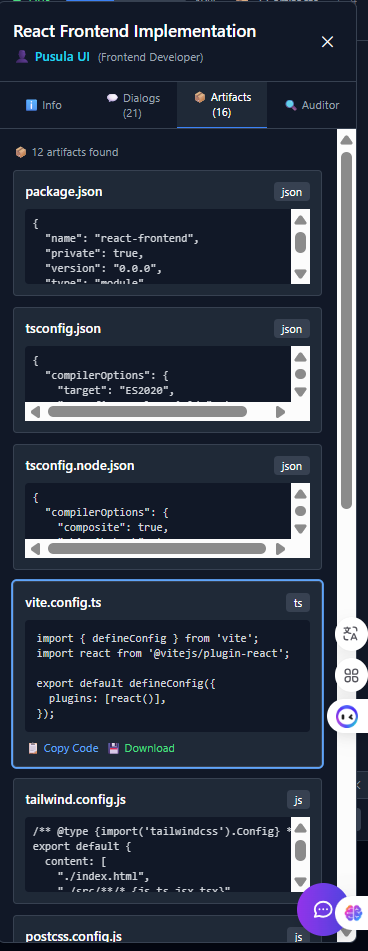The height and width of the screenshot is (951, 368).
Task: Click the js badge on tailwind.config.js
Action: [298, 800]
